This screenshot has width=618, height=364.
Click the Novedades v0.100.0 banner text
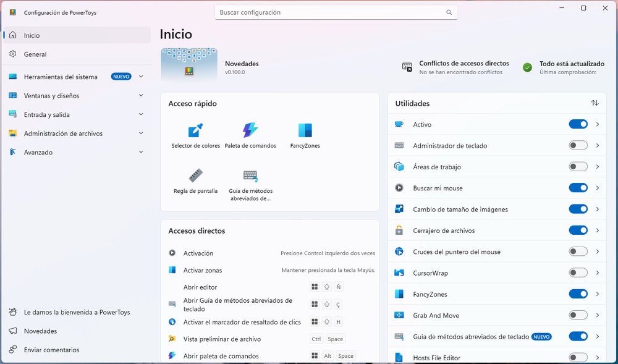point(242,67)
